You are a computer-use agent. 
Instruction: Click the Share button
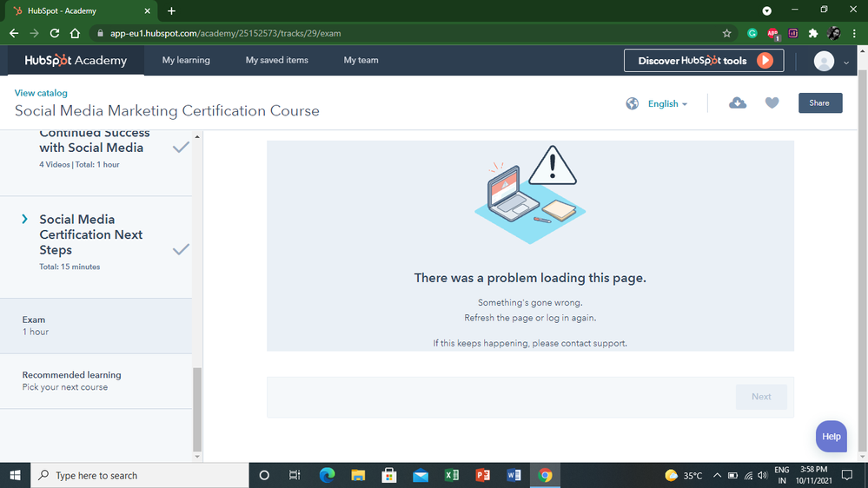pyautogui.click(x=820, y=103)
